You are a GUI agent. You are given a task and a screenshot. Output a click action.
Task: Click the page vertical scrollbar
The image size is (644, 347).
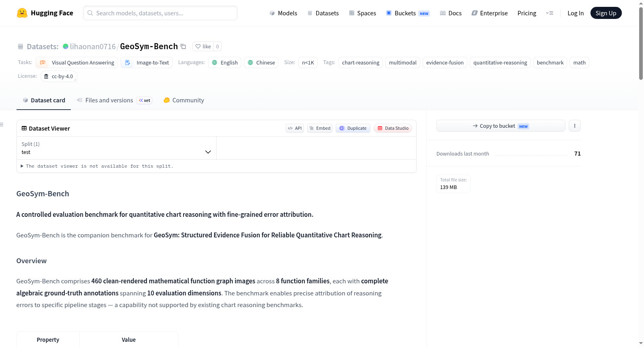pos(641,44)
